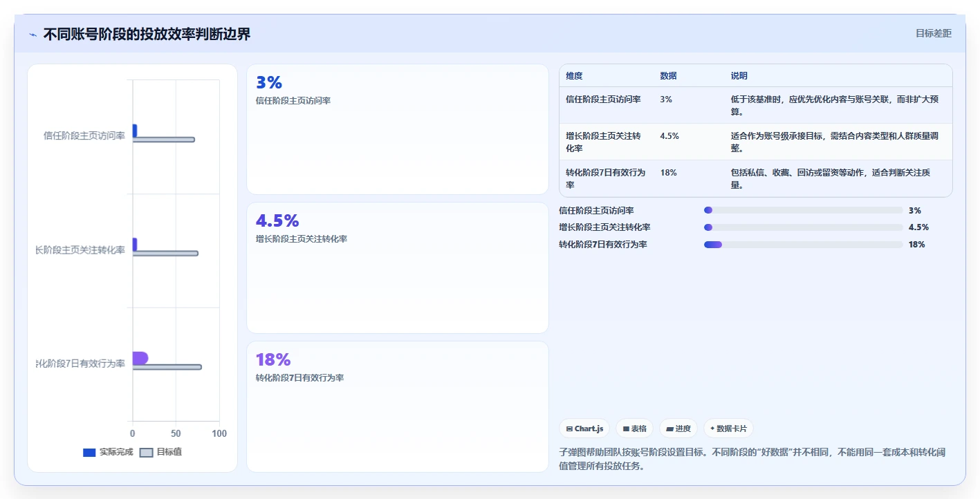The width and height of the screenshot is (980, 499).
Task: Click the gray target bar for 主页关注转化率
Action: pos(165,253)
